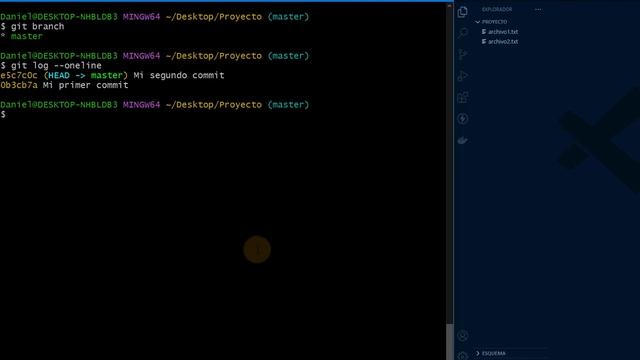Click the file icon beside archivo1.txt

[x=484, y=32]
